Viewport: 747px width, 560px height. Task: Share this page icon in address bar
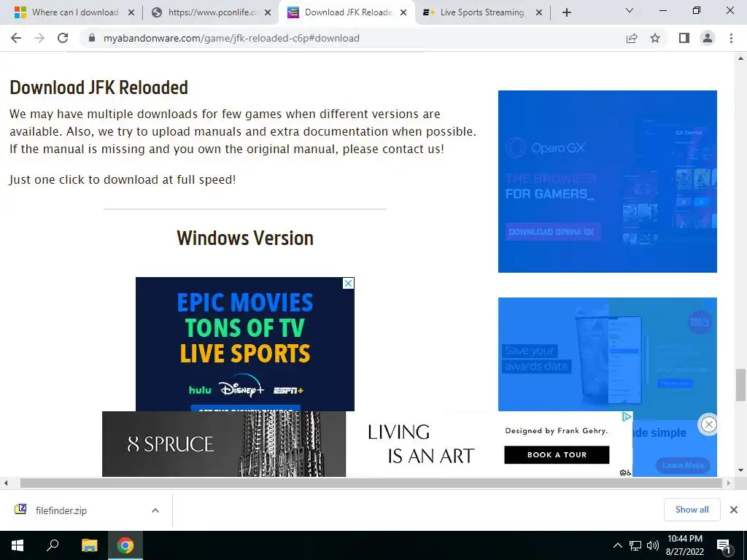click(632, 38)
